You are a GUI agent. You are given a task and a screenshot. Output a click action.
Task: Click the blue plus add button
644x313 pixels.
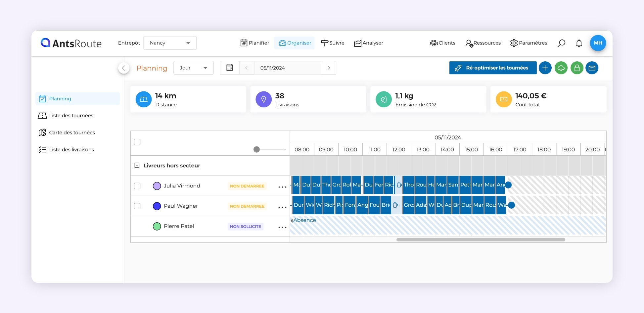click(x=545, y=68)
